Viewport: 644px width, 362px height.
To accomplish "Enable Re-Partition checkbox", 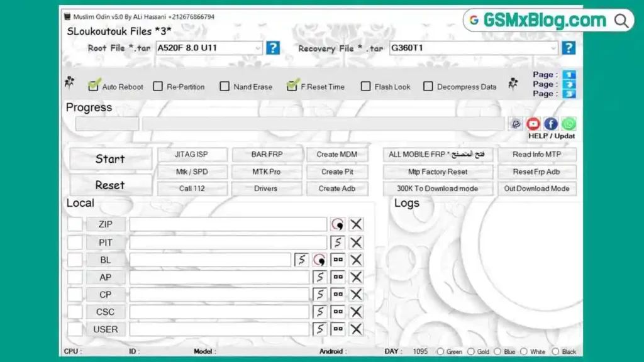I will pyautogui.click(x=158, y=86).
